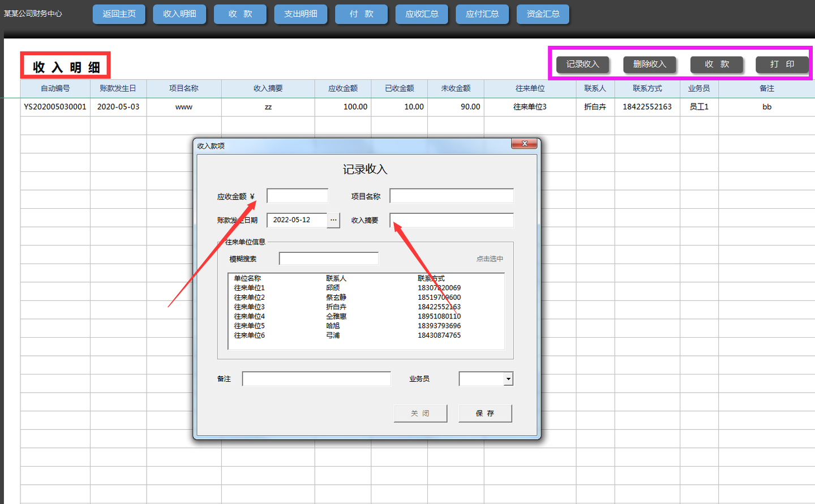815x504 pixels.
Task: Select 往来单位3 row in the list
Action: 366,307
